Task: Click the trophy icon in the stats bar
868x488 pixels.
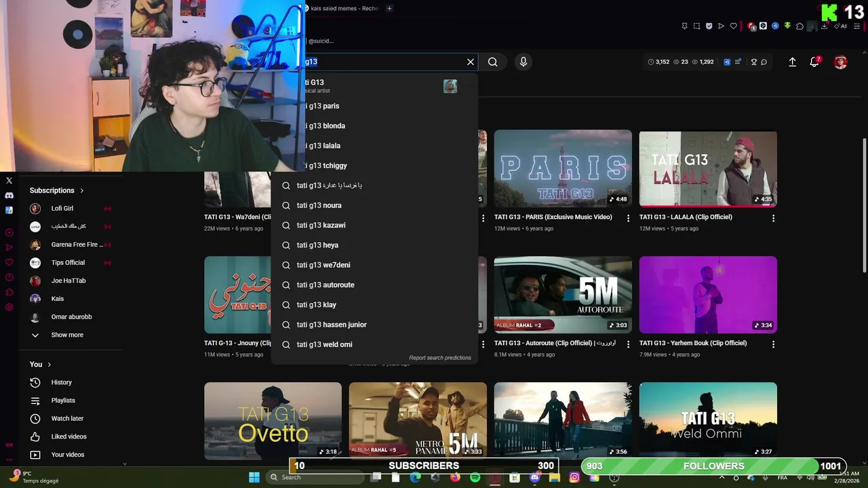Action: (753, 62)
